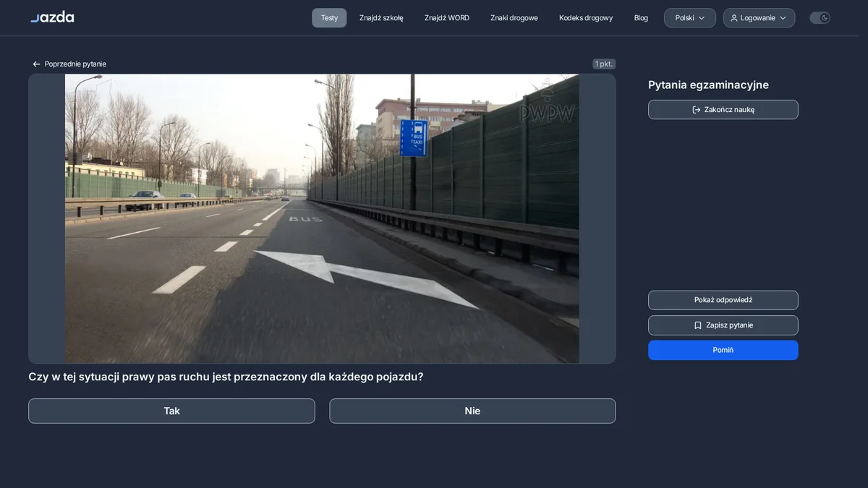Visit the Blog link

point(641,18)
